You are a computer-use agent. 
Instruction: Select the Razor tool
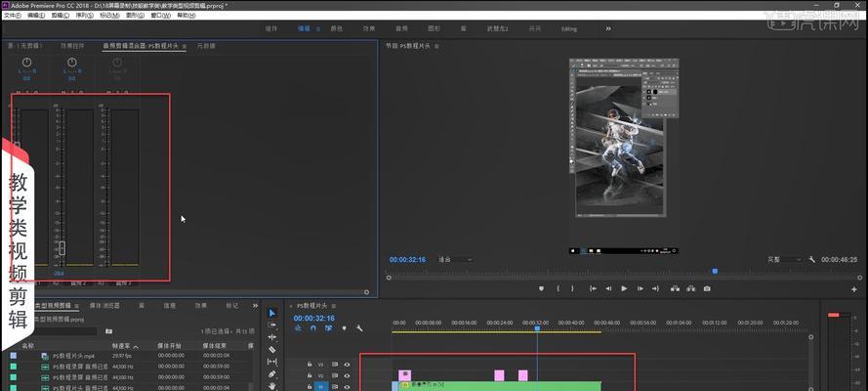click(271, 350)
